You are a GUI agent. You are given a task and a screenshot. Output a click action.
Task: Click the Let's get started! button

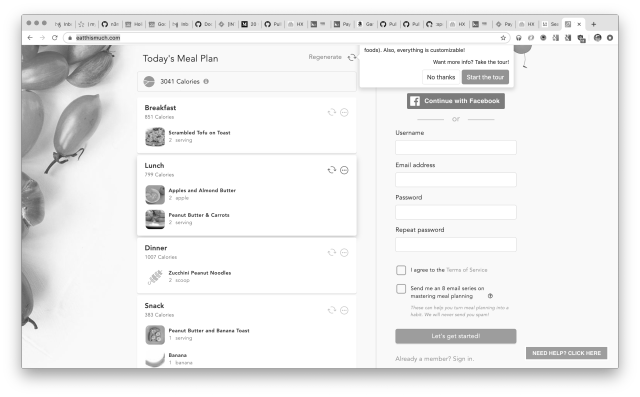(x=456, y=336)
